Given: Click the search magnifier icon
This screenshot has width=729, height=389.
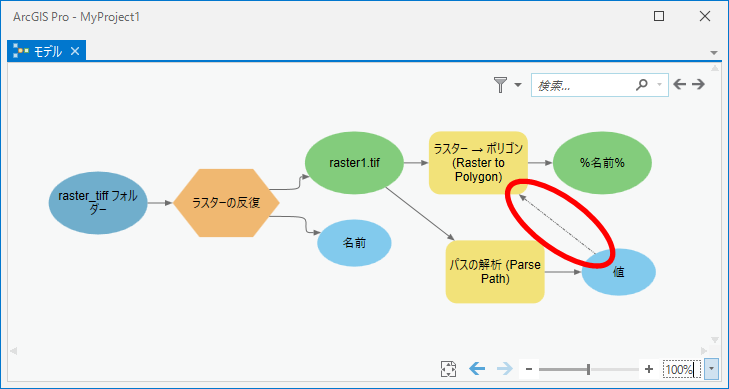Looking at the screenshot, I should click(642, 85).
